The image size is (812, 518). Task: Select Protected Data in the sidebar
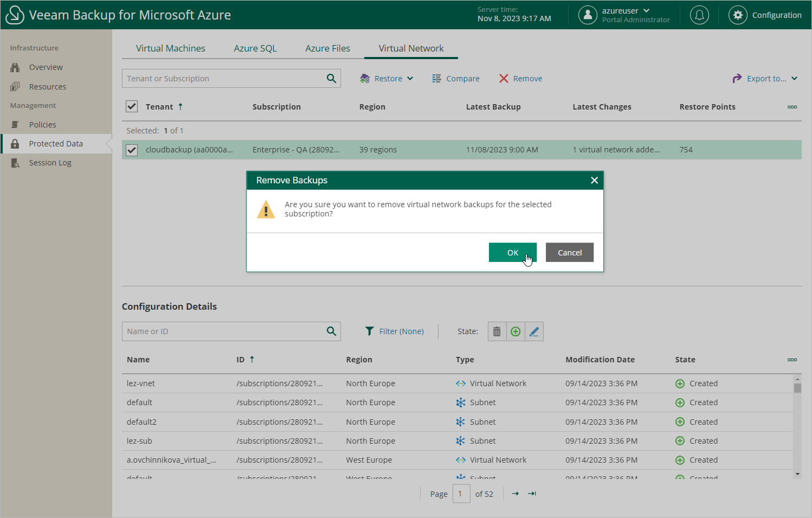pos(56,144)
